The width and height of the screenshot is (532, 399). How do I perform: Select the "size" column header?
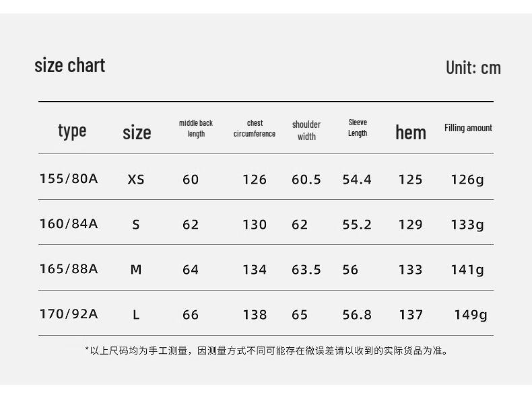(x=137, y=133)
